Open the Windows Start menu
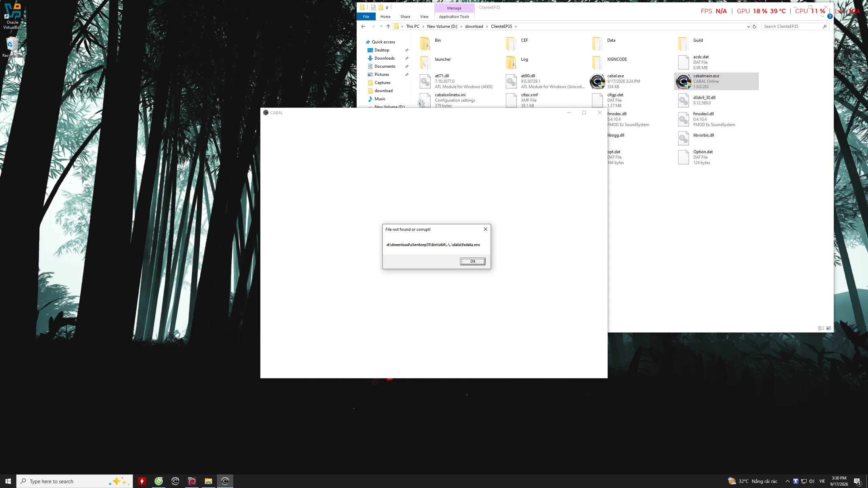The image size is (868, 488). (x=8, y=481)
